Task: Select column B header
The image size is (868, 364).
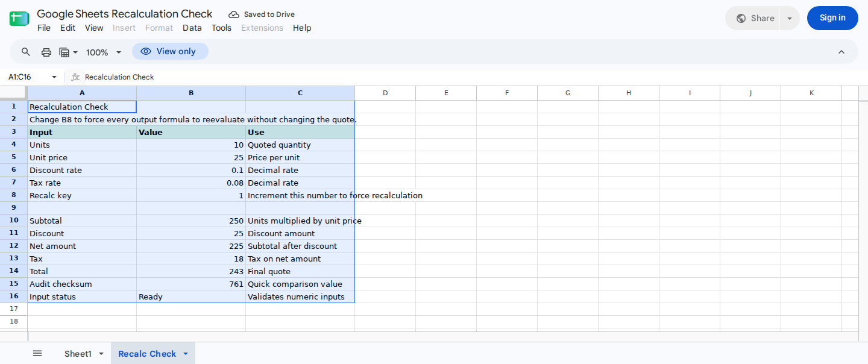Action: click(x=191, y=93)
